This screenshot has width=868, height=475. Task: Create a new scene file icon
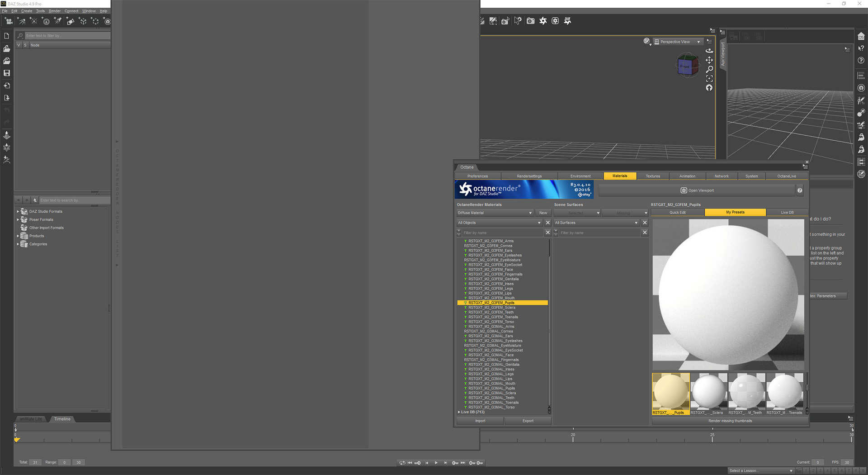[x=7, y=36]
